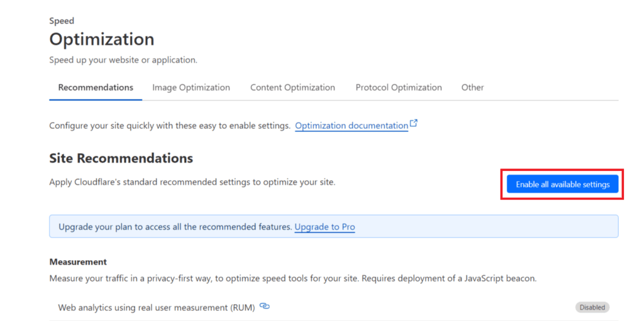Open the Recommendations tab

[96, 87]
